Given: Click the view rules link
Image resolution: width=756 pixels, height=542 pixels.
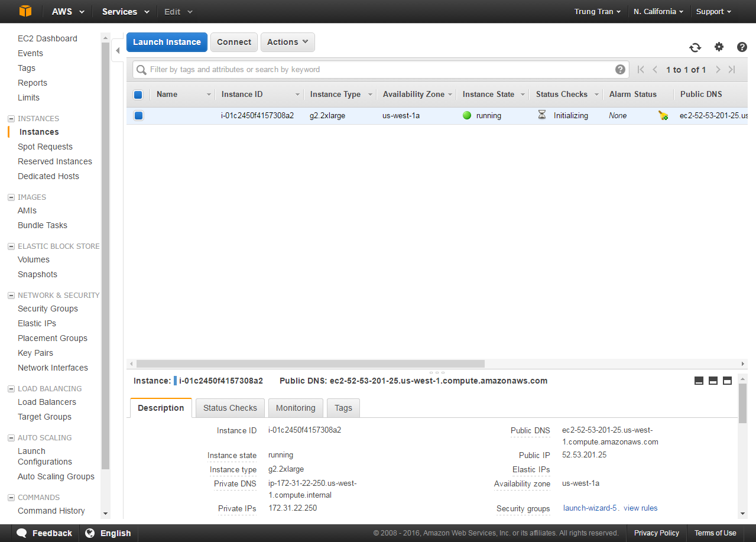Looking at the screenshot, I should [641, 508].
